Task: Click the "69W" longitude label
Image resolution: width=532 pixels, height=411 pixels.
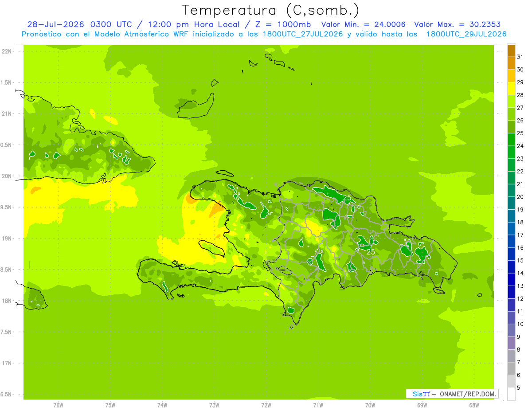Action: pos(422,405)
